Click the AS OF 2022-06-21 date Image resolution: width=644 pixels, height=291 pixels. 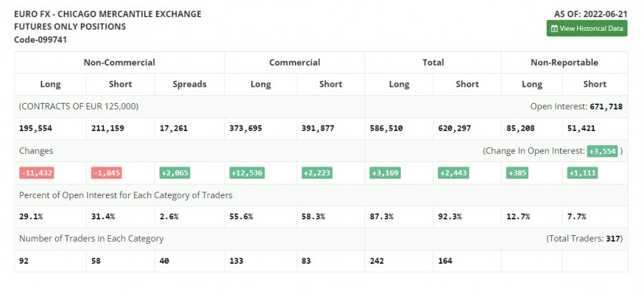click(x=590, y=14)
